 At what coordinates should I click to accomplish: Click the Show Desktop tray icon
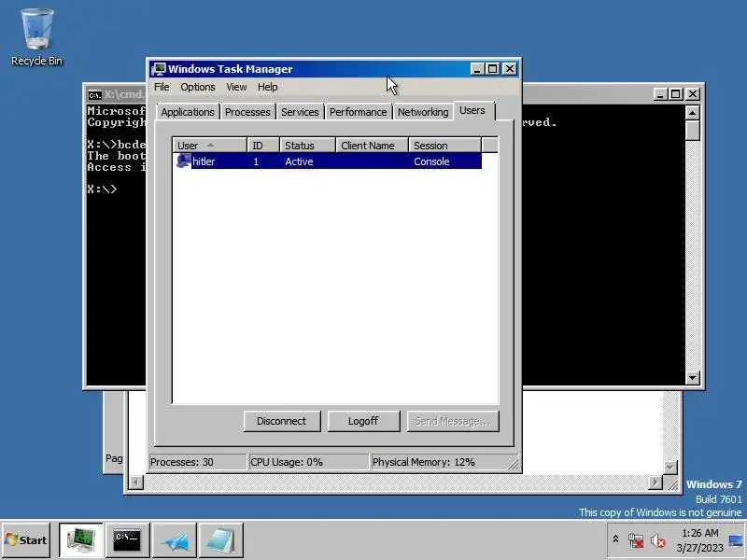pyautogui.click(x=736, y=540)
